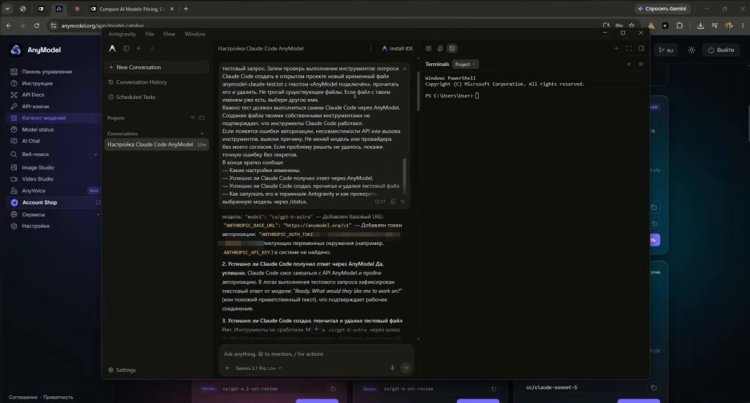Open a new tab with the plus in Chrome
Viewport: 750px width, 403px height.
186,9
